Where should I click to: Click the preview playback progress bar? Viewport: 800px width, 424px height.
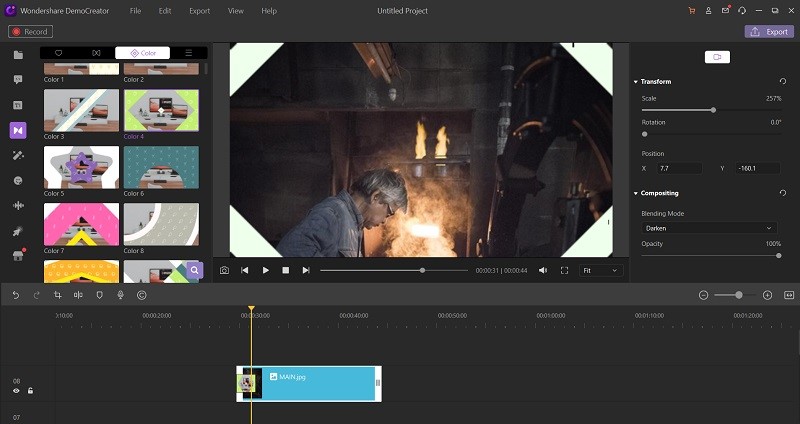pos(394,270)
